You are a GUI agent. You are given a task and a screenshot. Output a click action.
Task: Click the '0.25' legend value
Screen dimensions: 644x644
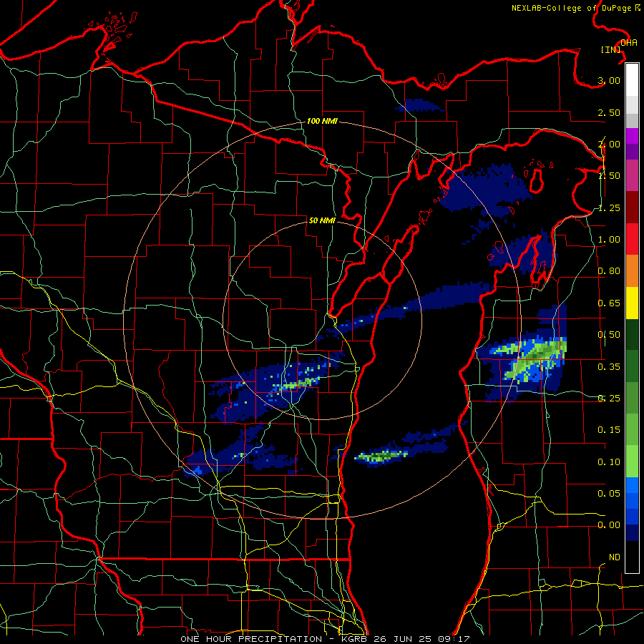click(x=609, y=399)
